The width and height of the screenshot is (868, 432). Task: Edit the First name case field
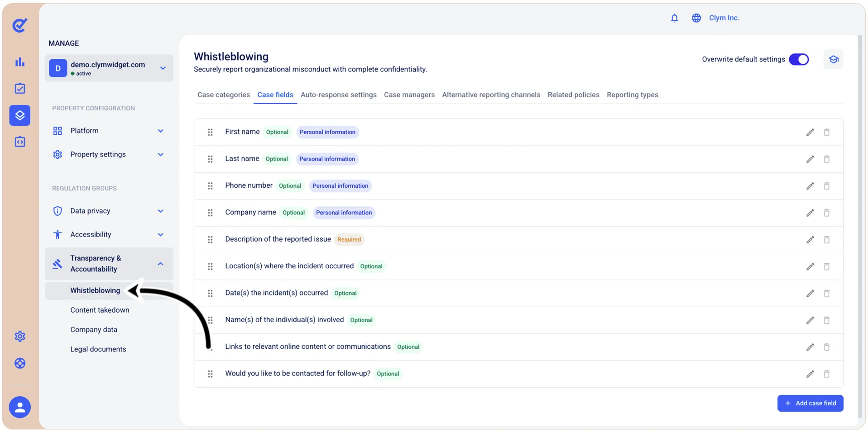pos(810,132)
